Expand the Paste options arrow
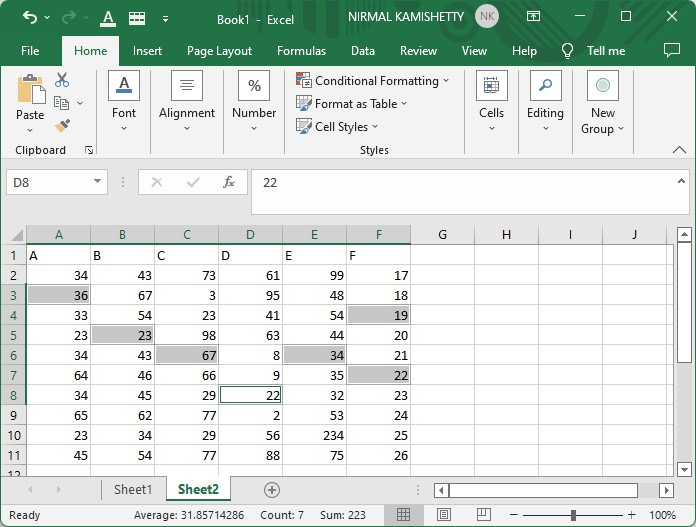 [x=30, y=130]
